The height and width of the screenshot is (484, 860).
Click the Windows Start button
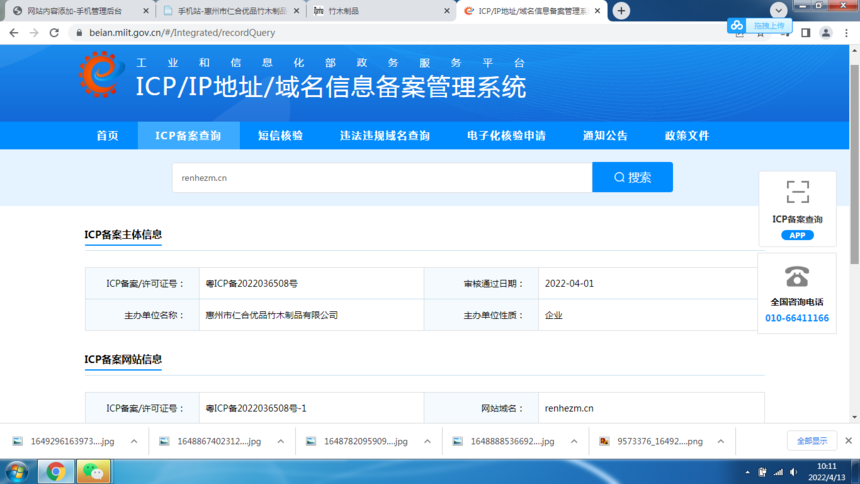click(x=17, y=471)
